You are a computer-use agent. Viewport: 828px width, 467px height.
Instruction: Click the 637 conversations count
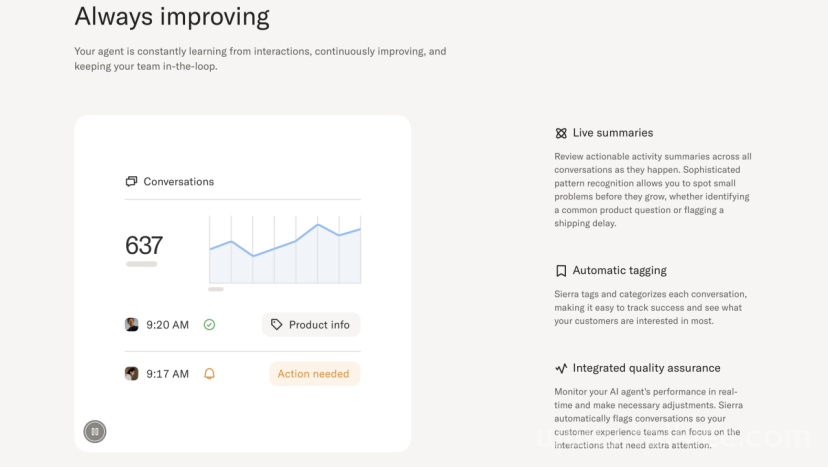[144, 245]
